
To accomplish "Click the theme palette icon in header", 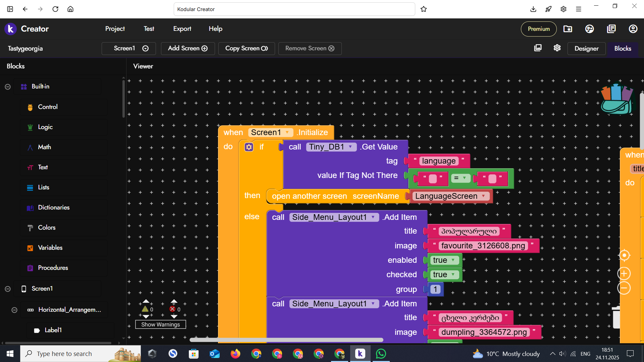I will point(589,29).
